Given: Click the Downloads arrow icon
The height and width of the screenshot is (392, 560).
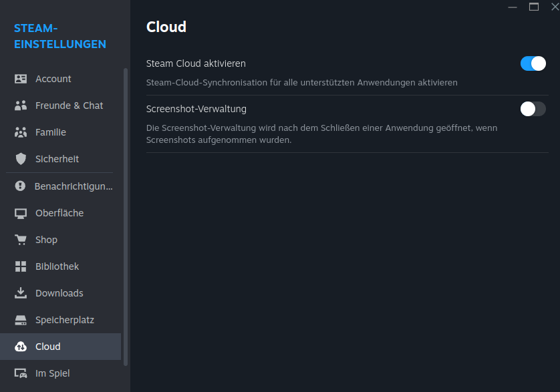Looking at the screenshot, I should [22, 292].
